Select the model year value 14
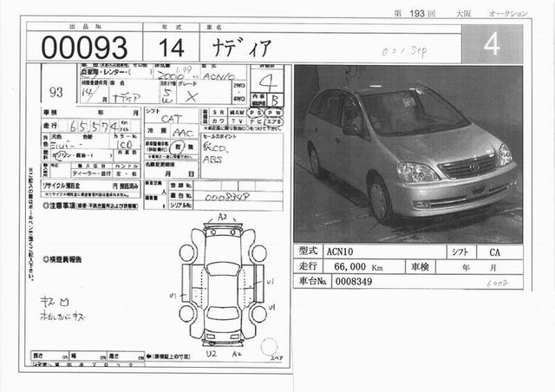 pyautogui.click(x=172, y=48)
